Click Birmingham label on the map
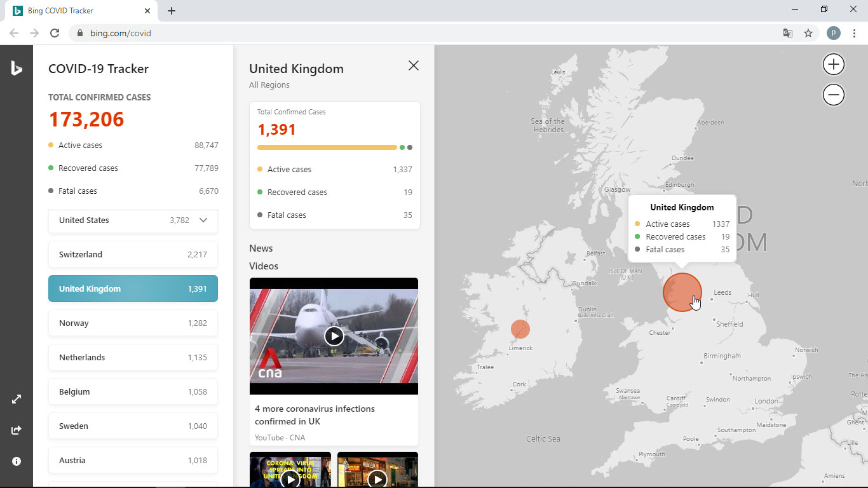Viewport: 868px width, 488px height. [722, 356]
